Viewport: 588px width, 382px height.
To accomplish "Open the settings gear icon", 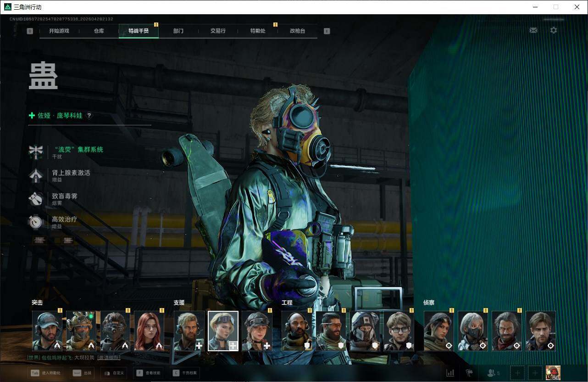I will pos(554,30).
